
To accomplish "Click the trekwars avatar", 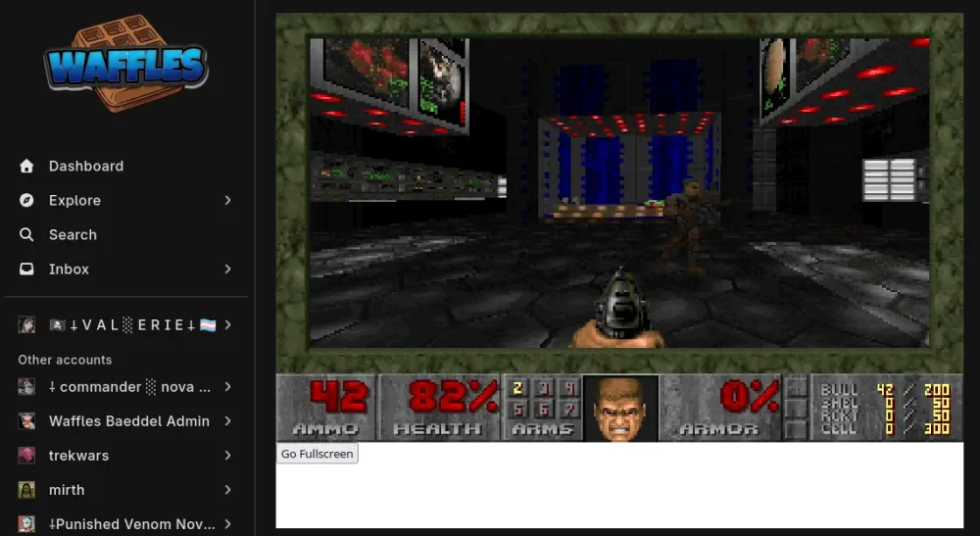I will pyautogui.click(x=26, y=456).
